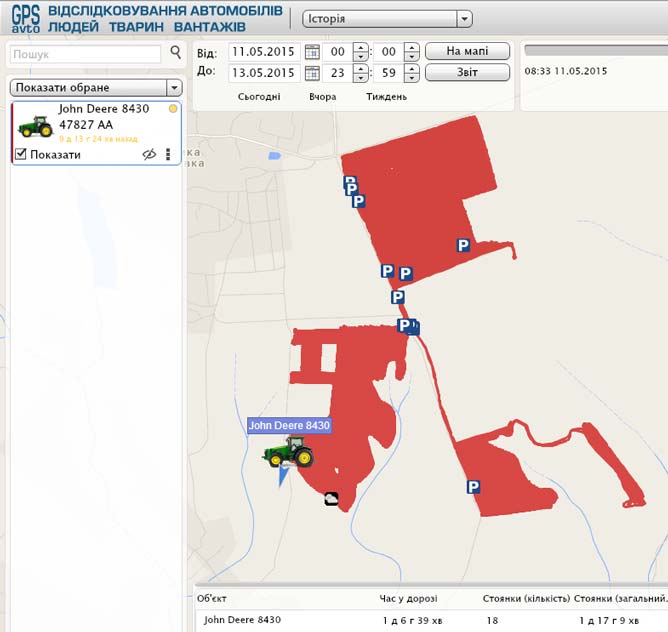Screen dimensions: 668x632
Task: Toggle the crossed-eye visibility icon for John Deere
Action: [x=149, y=154]
